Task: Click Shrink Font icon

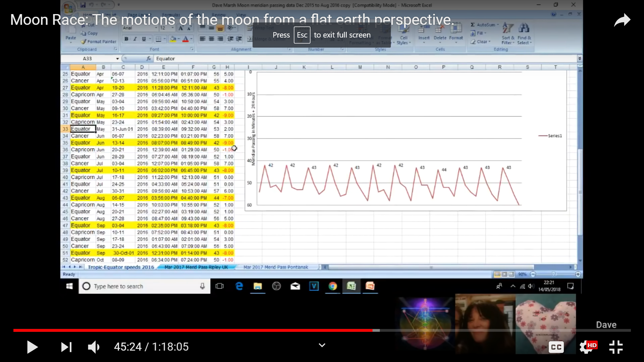Action: click(x=189, y=28)
